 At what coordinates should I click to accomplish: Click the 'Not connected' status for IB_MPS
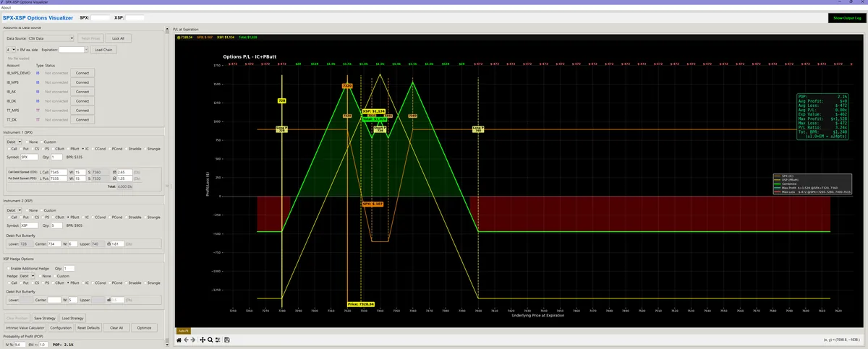pyautogui.click(x=56, y=82)
